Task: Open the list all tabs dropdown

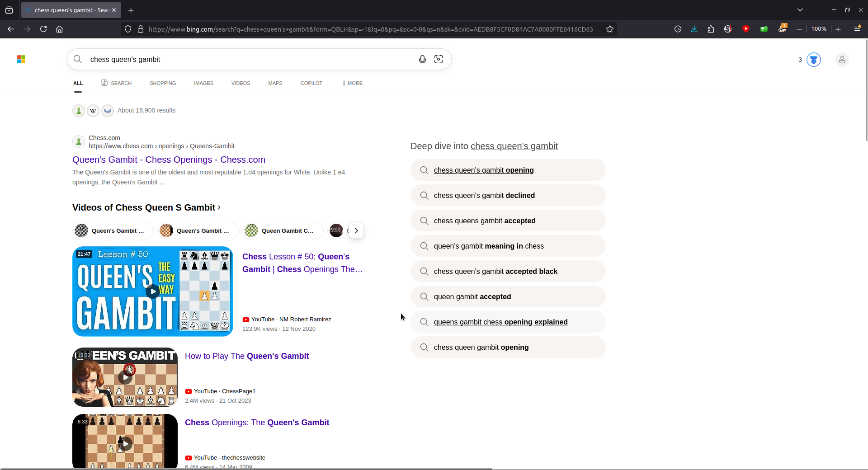Action: tap(800, 10)
